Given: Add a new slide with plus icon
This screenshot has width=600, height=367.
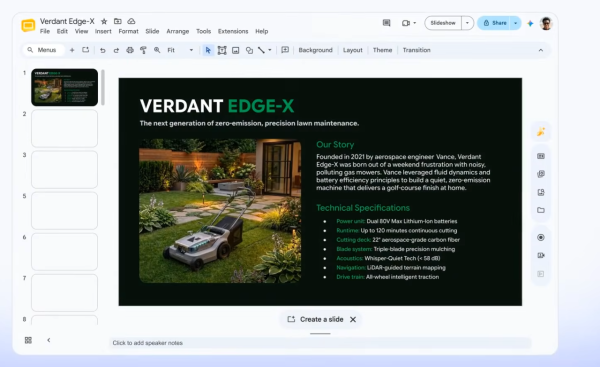Looking at the screenshot, I should 72,50.
